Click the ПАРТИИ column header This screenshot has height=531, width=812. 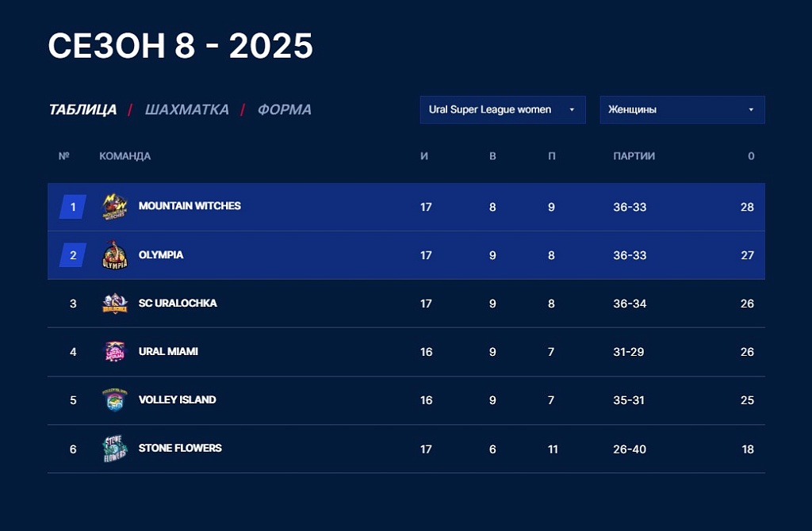point(634,156)
